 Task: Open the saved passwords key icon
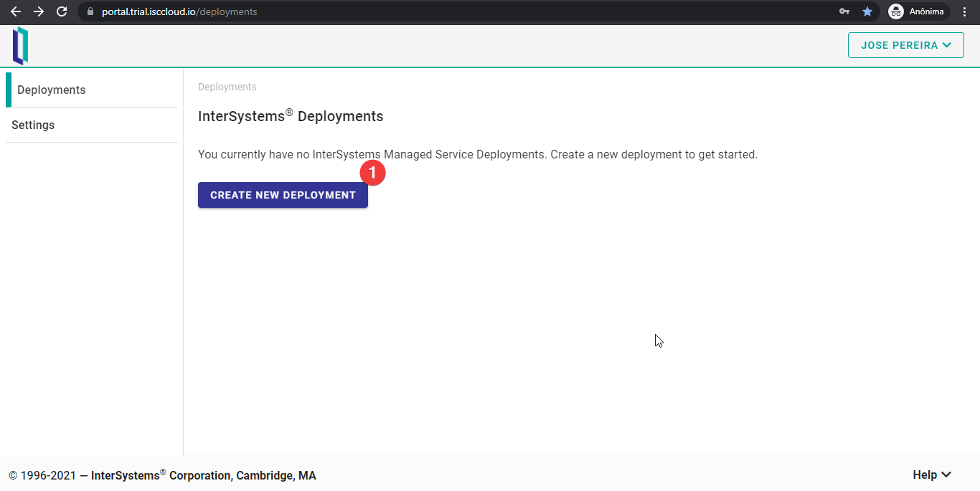pos(844,11)
